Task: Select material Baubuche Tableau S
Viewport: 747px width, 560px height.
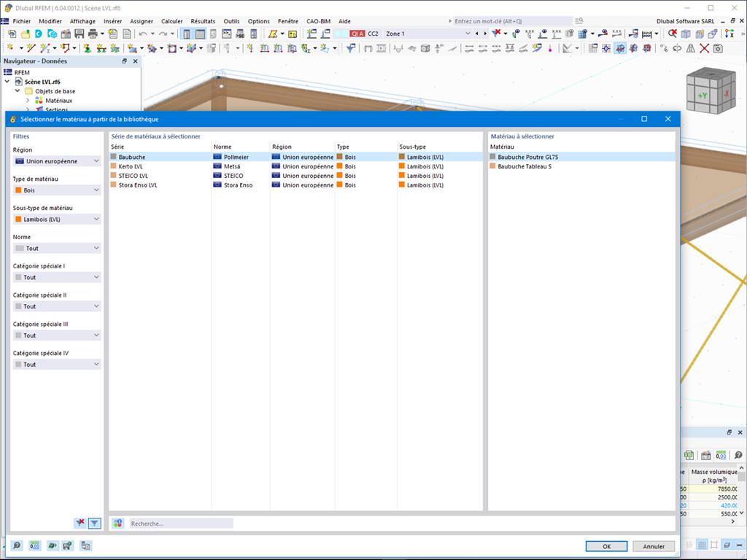Action: 581,167
